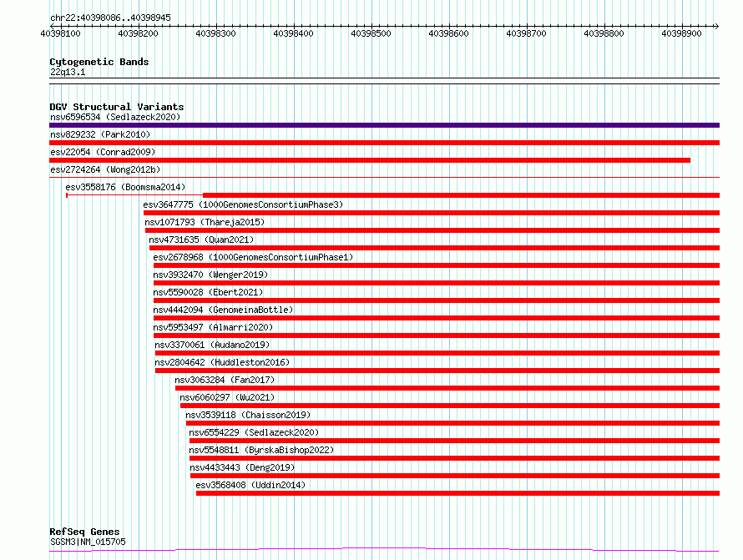Screen dimensions: 743x560
Task: Click ruler position 40398500
Action: 371,33
